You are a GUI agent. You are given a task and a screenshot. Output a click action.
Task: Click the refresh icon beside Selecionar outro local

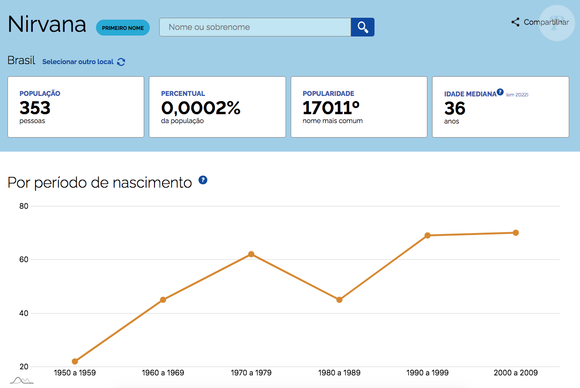121,62
